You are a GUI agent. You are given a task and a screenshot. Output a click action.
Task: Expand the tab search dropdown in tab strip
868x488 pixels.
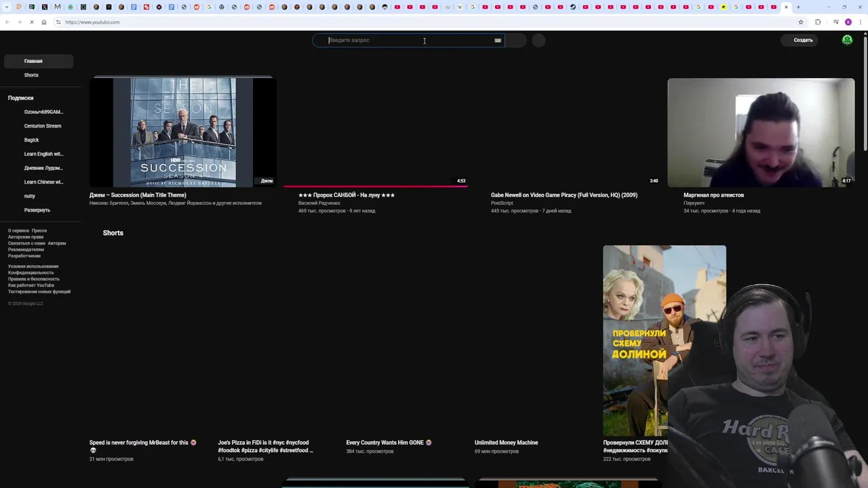6,7
